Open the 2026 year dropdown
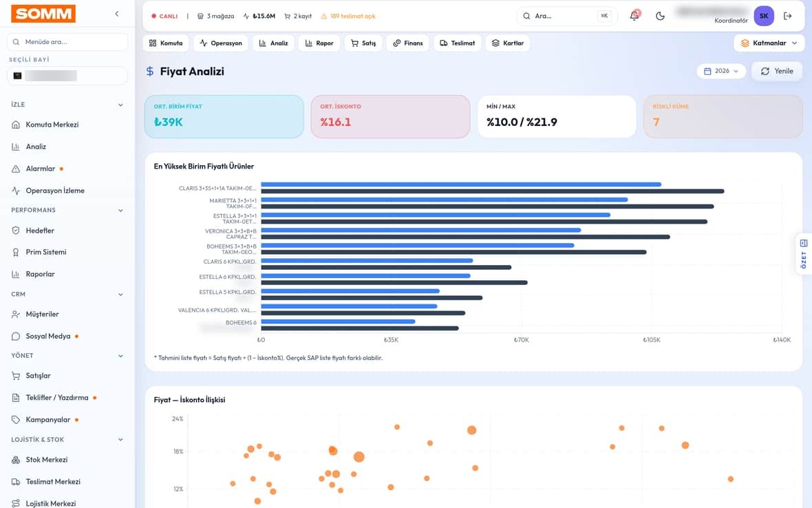 click(x=721, y=71)
